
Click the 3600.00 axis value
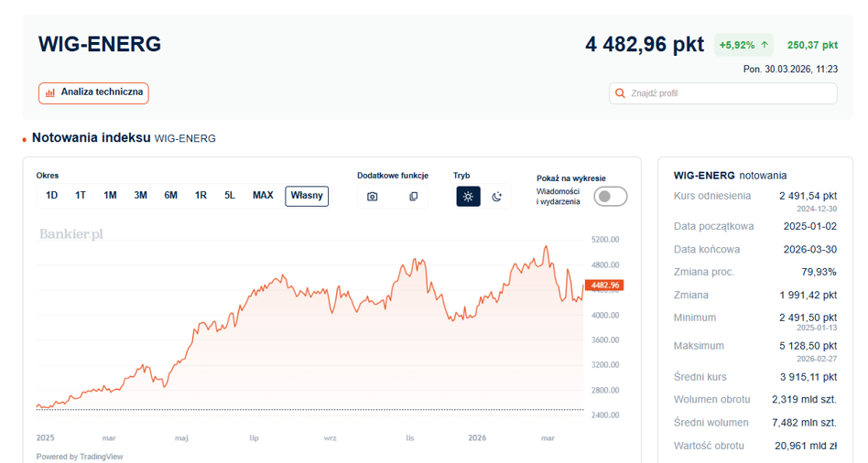click(605, 340)
